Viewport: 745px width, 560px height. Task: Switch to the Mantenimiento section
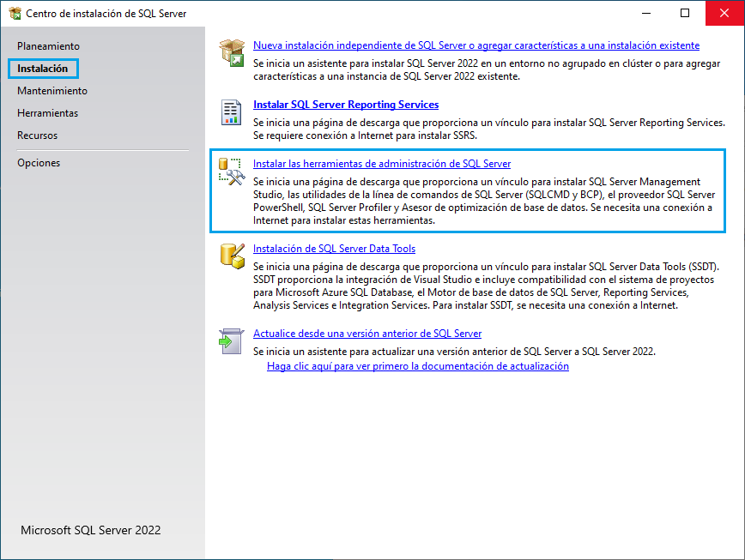[x=52, y=90]
